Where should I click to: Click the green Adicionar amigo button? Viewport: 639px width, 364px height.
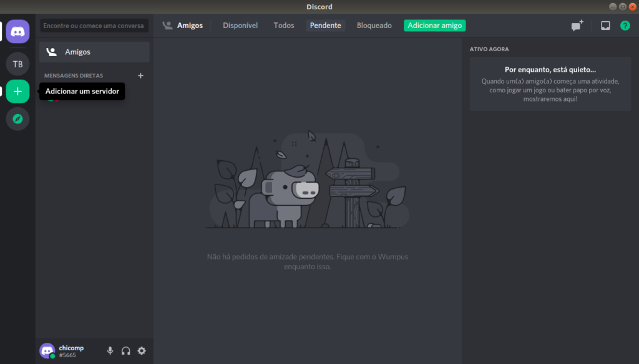[434, 25]
